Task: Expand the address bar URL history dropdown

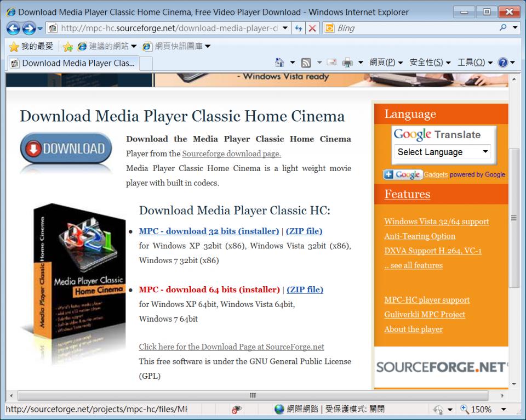Action: coord(285,28)
